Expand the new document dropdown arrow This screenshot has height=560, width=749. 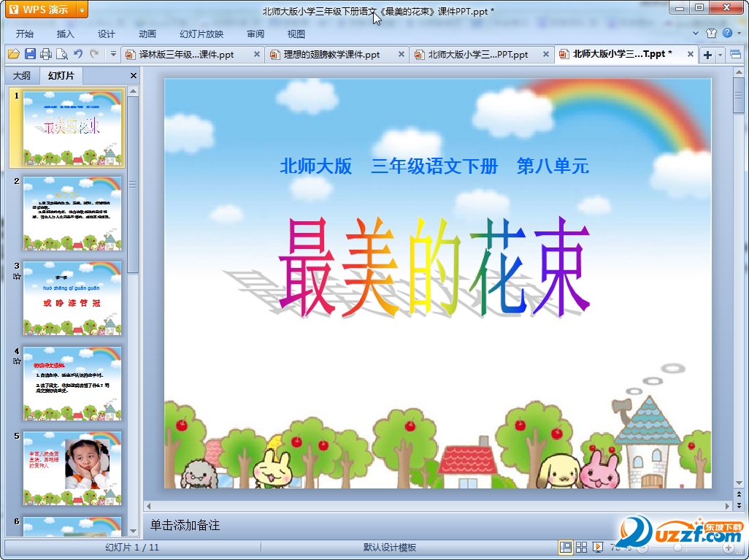click(x=721, y=55)
